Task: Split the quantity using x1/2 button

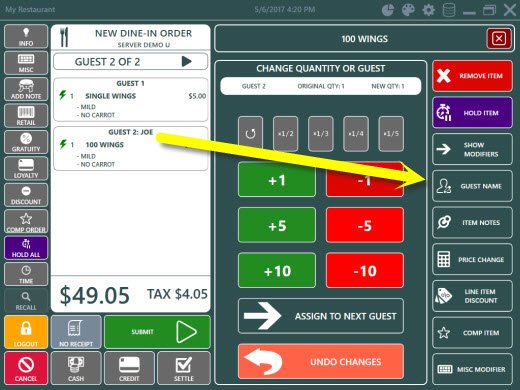Action: (x=285, y=134)
